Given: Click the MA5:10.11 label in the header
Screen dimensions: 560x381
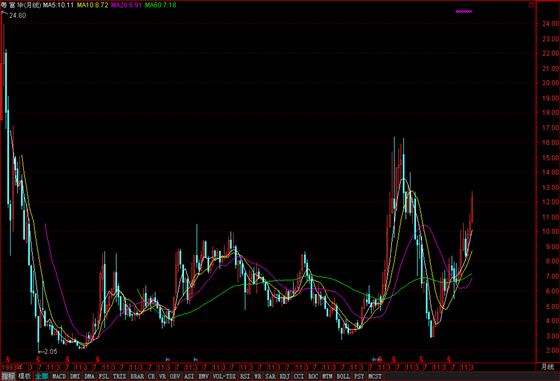Looking at the screenshot, I should pos(58,5).
